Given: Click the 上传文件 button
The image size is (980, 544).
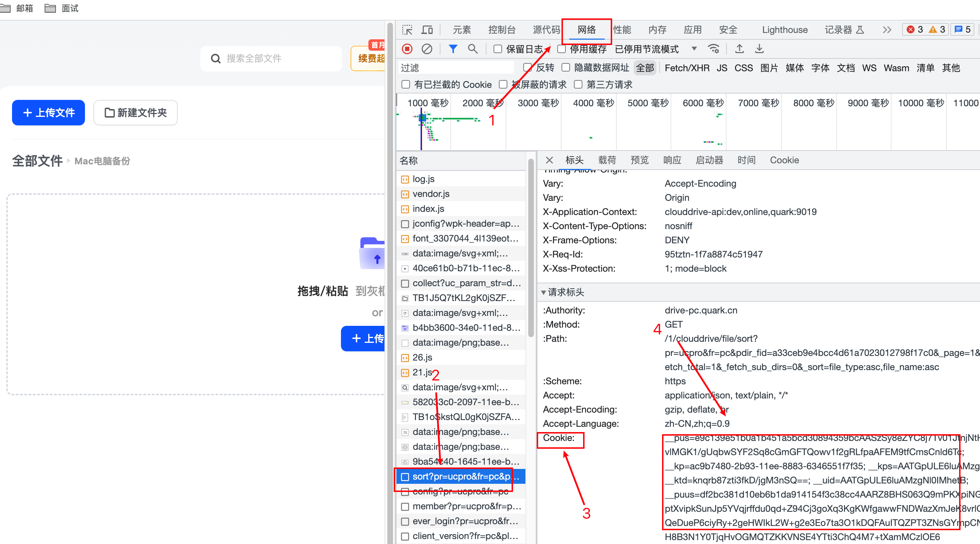Looking at the screenshot, I should click(x=48, y=113).
